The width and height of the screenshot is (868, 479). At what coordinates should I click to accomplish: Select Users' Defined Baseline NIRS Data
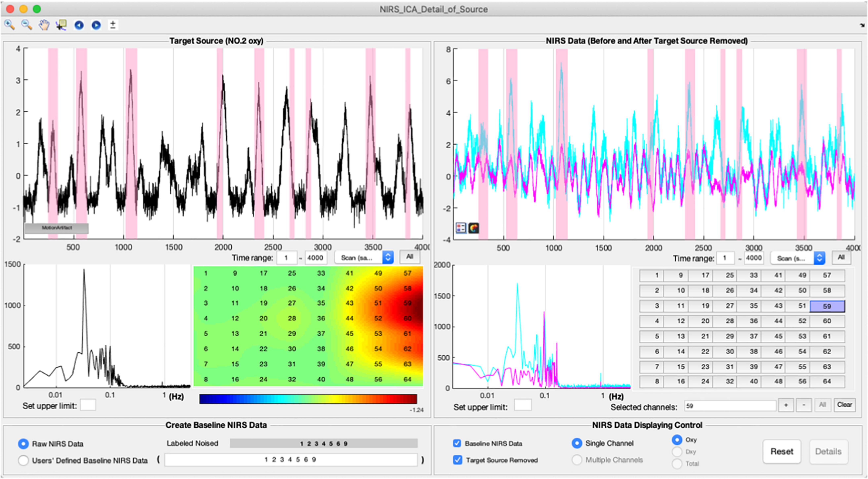23,460
